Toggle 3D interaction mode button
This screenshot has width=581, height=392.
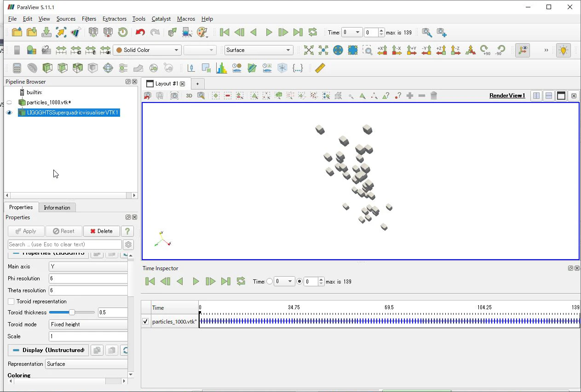[189, 96]
